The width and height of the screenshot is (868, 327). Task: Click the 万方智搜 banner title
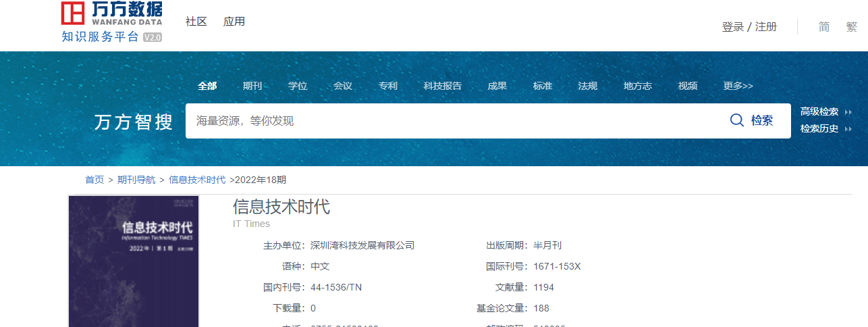134,122
